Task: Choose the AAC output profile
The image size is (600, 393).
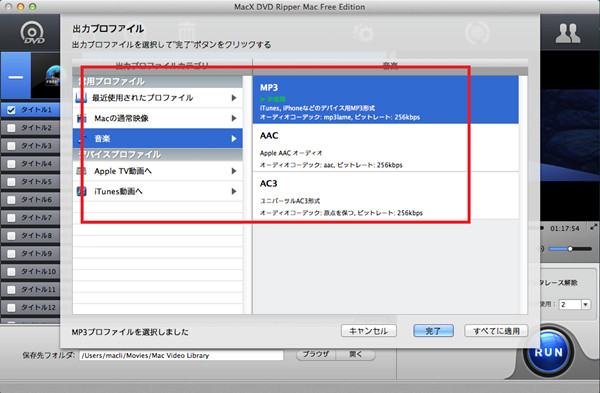Action: coord(386,148)
